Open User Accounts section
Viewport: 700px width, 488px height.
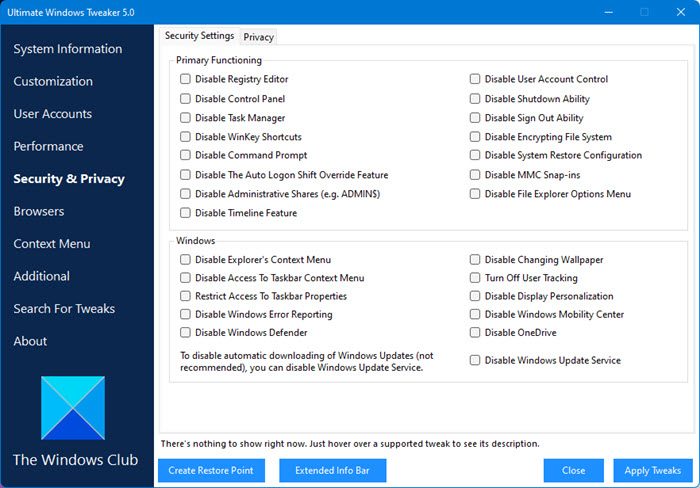coord(53,114)
